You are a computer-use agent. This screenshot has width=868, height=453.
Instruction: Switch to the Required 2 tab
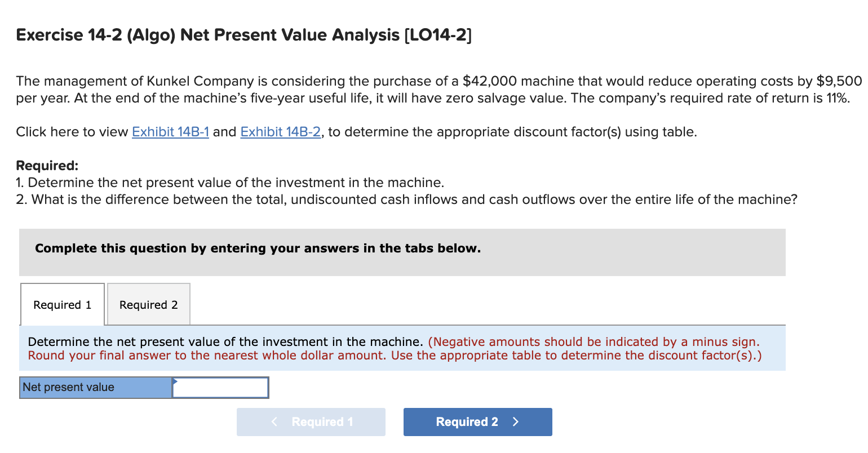(x=148, y=304)
